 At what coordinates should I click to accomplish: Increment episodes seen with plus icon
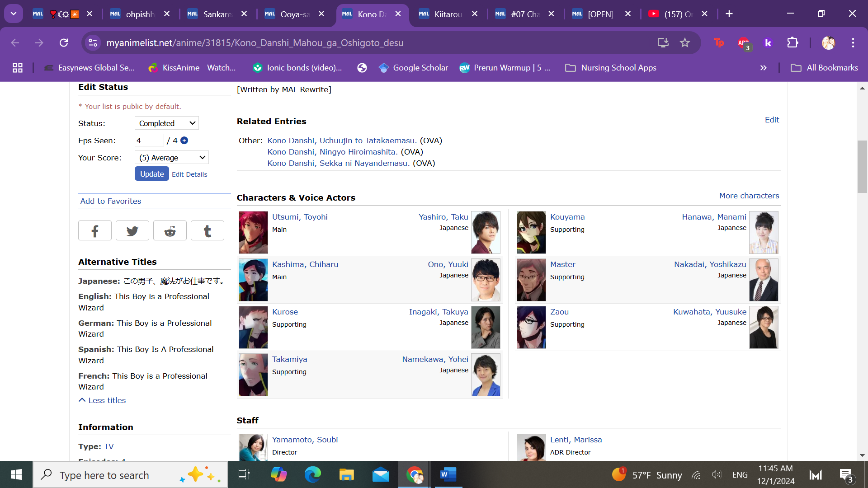184,141
